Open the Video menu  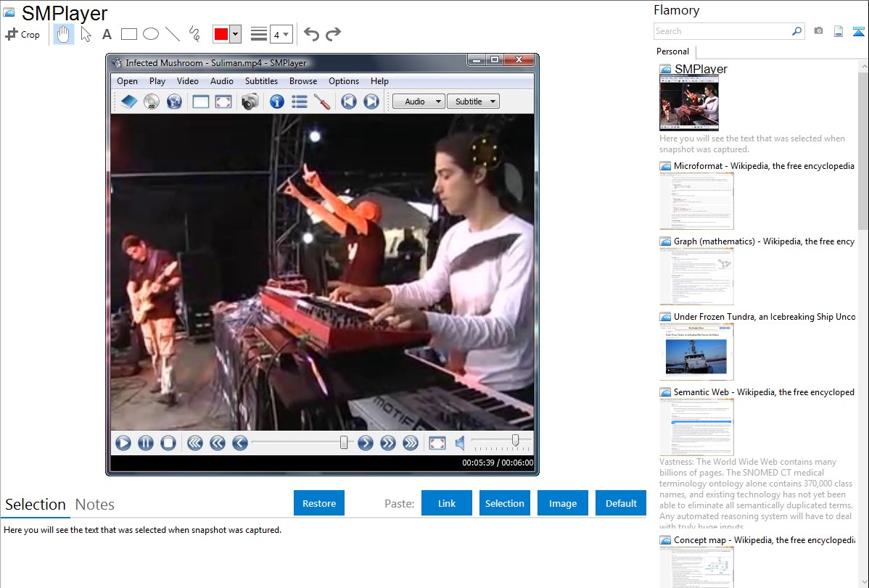[187, 81]
